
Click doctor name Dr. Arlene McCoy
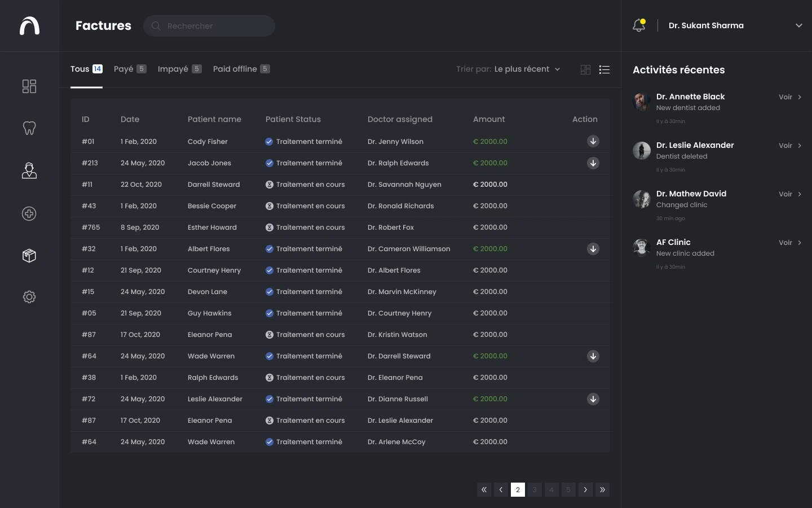[396, 442]
